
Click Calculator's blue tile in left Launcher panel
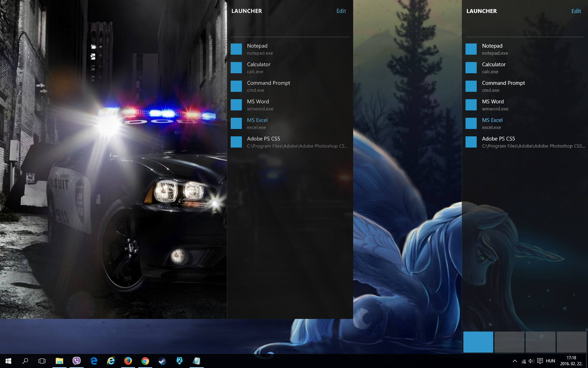[236, 68]
